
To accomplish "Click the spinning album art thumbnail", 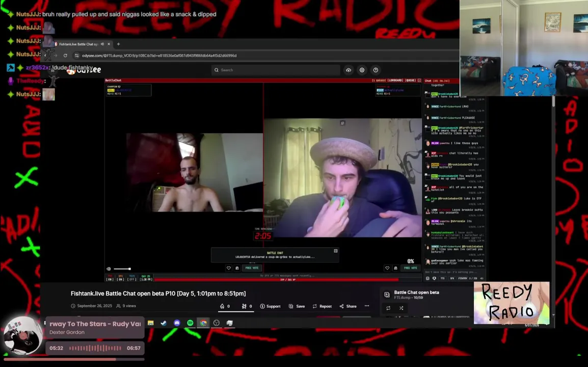I will [22, 336].
